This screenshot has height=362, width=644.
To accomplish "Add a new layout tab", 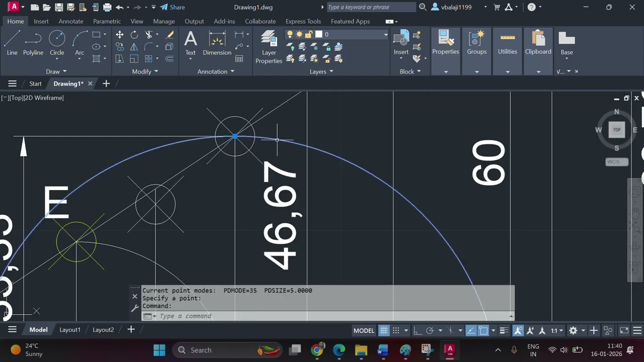I will 131,329.
